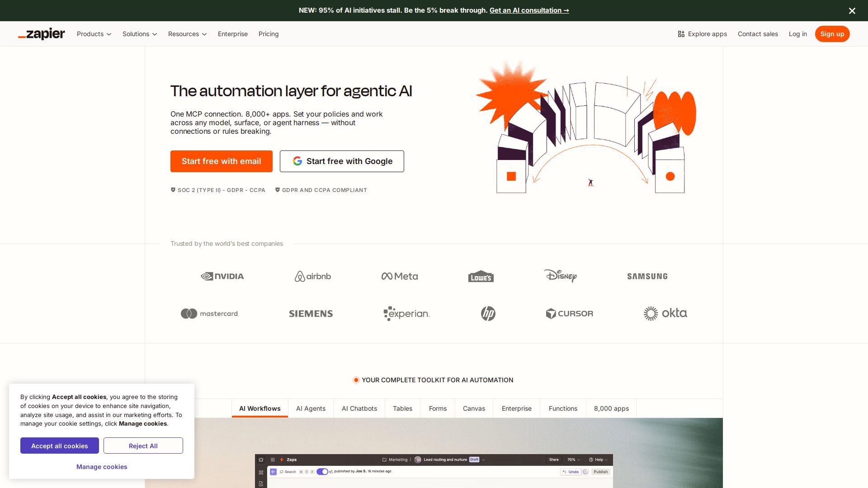
Task: Click the Explore apps grid icon in the navbar
Action: (681, 34)
